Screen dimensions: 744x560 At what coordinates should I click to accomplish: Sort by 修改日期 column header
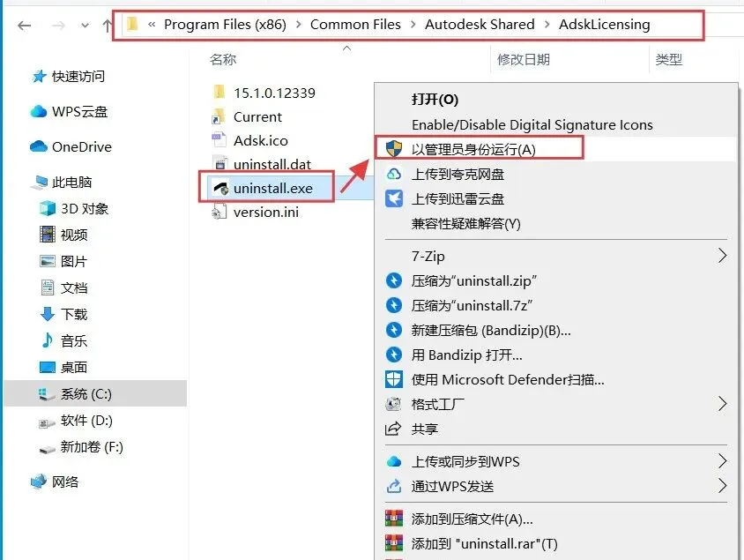click(524, 59)
